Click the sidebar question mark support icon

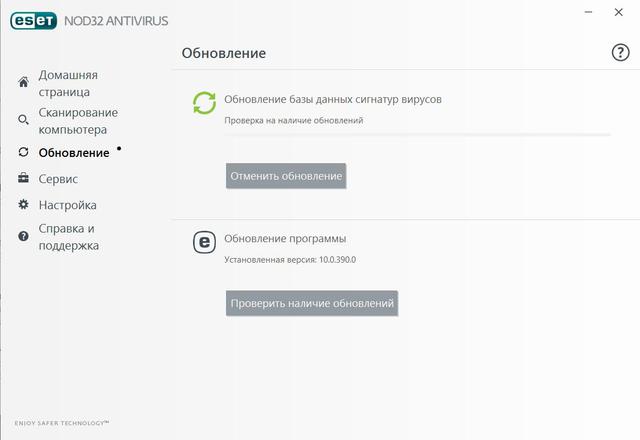click(23, 236)
